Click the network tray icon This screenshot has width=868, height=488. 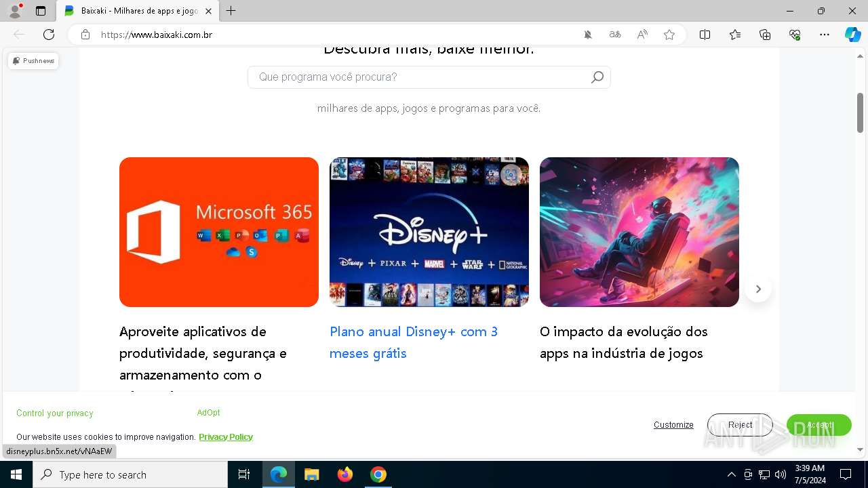tap(764, 474)
